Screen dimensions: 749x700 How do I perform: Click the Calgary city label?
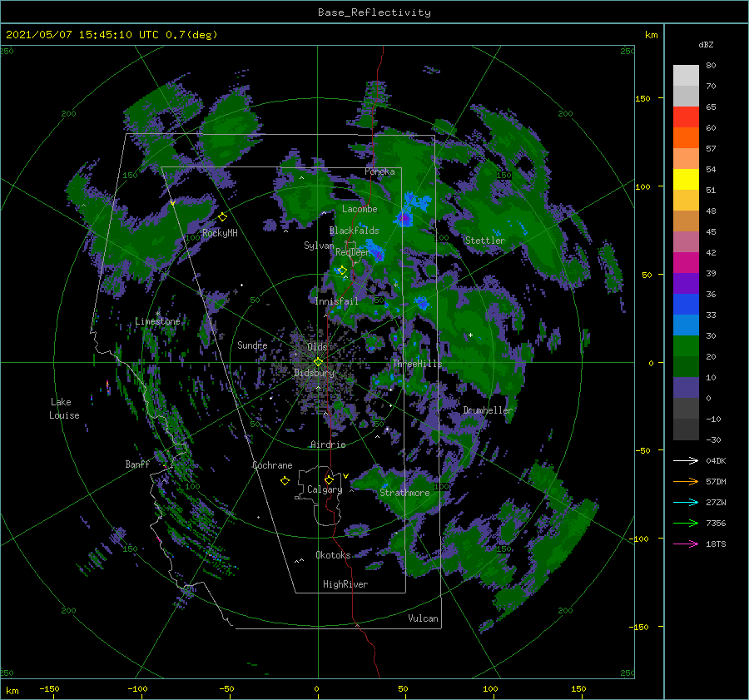[325, 489]
